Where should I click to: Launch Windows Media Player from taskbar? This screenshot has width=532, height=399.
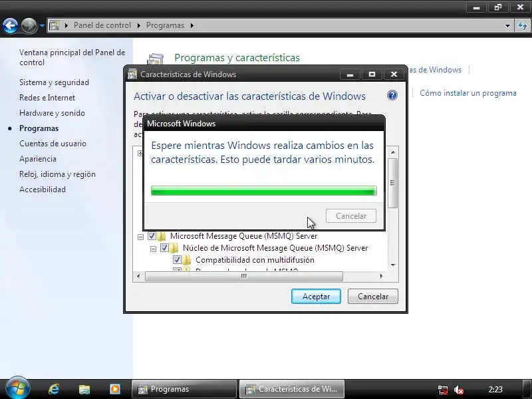coord(114,389)
